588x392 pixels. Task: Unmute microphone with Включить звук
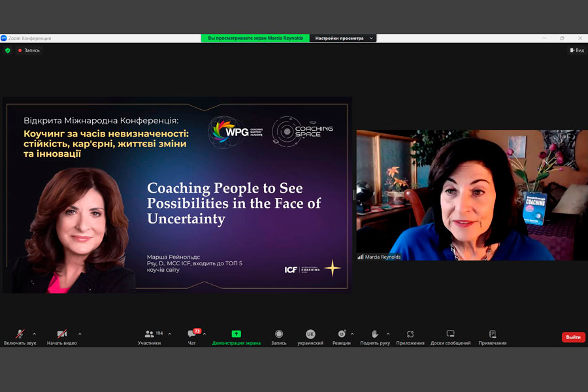tap(20, 334)
